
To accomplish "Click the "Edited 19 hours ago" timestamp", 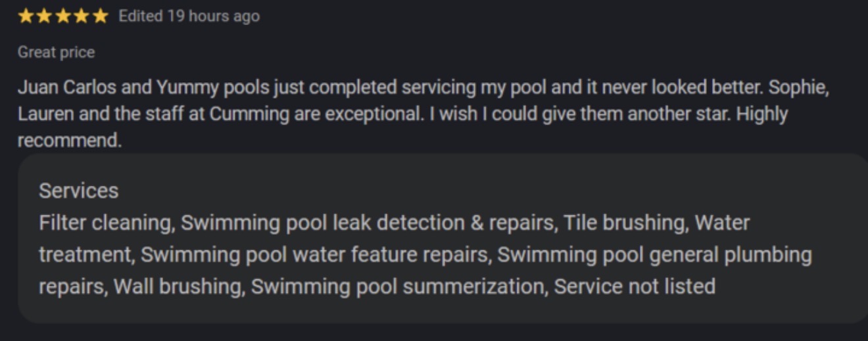I will coord(189,16).
